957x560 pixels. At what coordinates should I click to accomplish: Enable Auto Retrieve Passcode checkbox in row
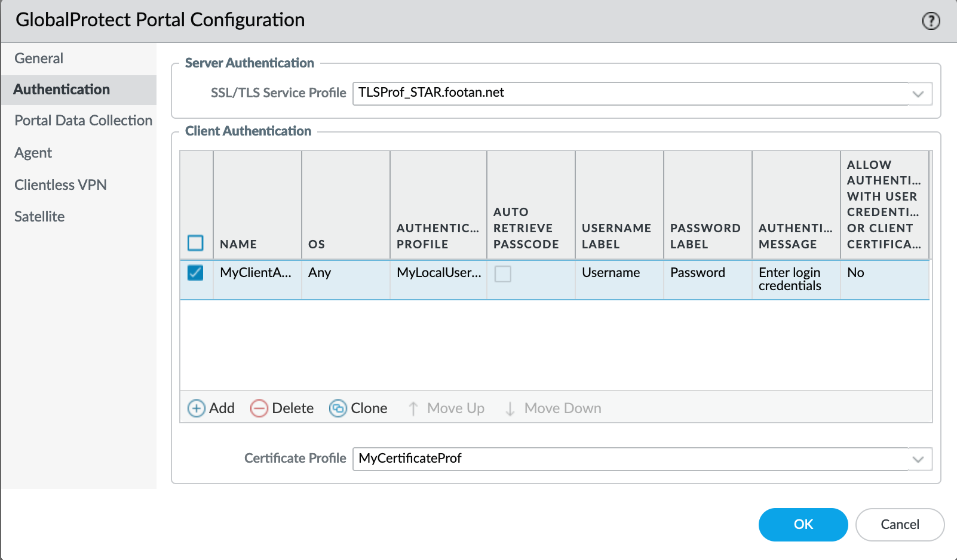point(503,273)
